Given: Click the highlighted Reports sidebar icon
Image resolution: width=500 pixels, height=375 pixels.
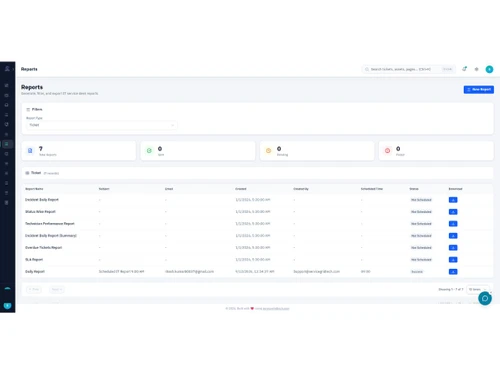Looking at the screenshot, I should click(x=7, y=144).
